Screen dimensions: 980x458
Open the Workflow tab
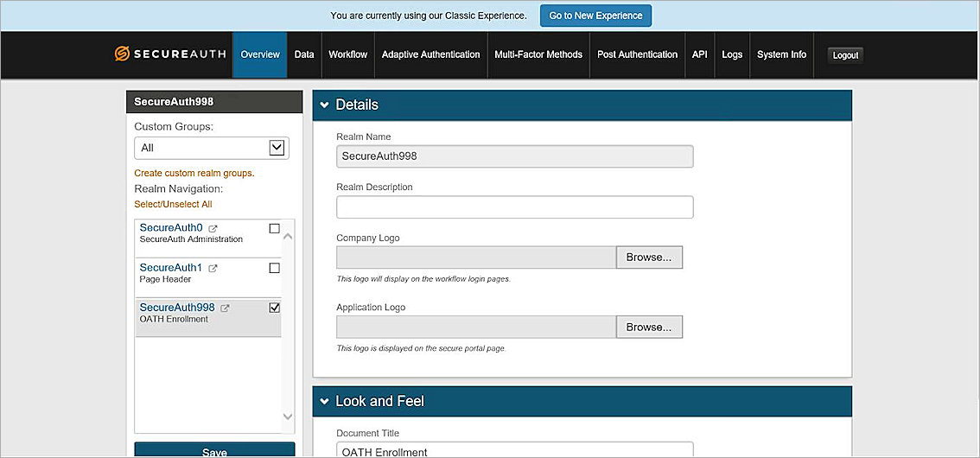(x=348, y=54)
